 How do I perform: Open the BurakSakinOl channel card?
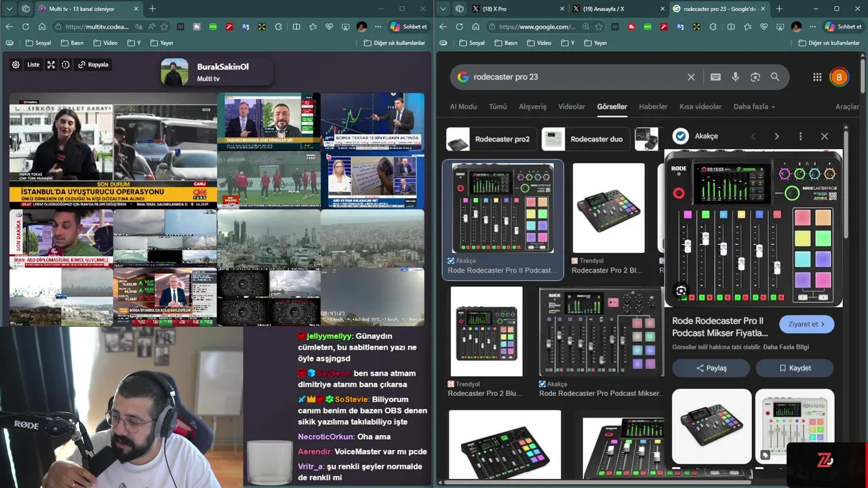(x=216, y=73)
